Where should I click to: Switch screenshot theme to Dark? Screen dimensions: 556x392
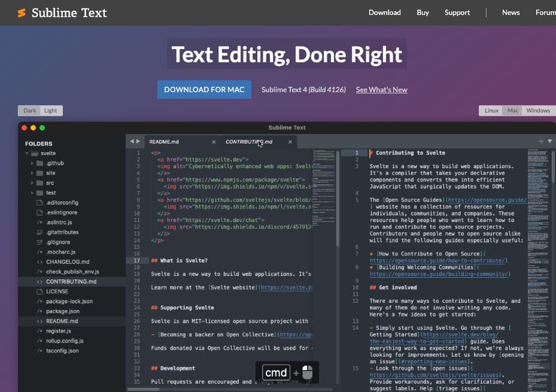point(30,111)
